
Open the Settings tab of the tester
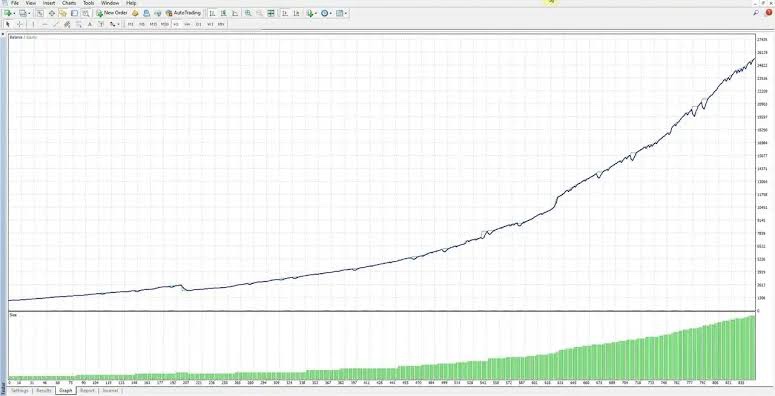coord(20,391)
